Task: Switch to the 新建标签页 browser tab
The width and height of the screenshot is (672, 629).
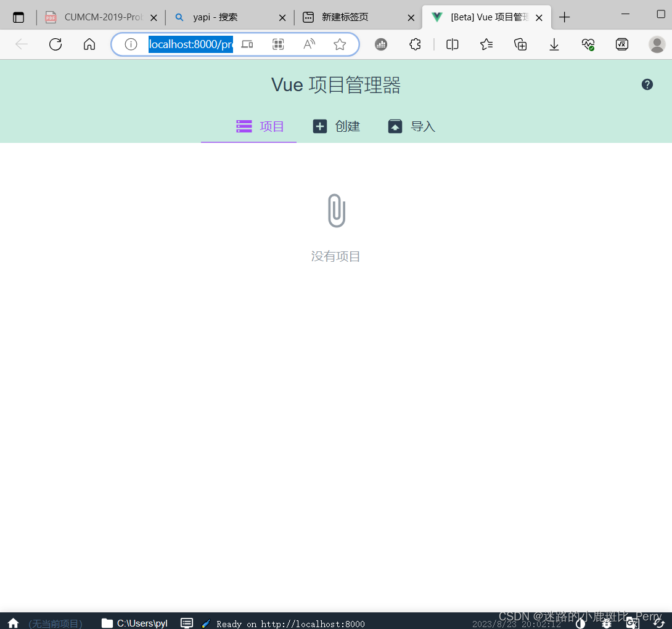Action: tap(358, 17)
